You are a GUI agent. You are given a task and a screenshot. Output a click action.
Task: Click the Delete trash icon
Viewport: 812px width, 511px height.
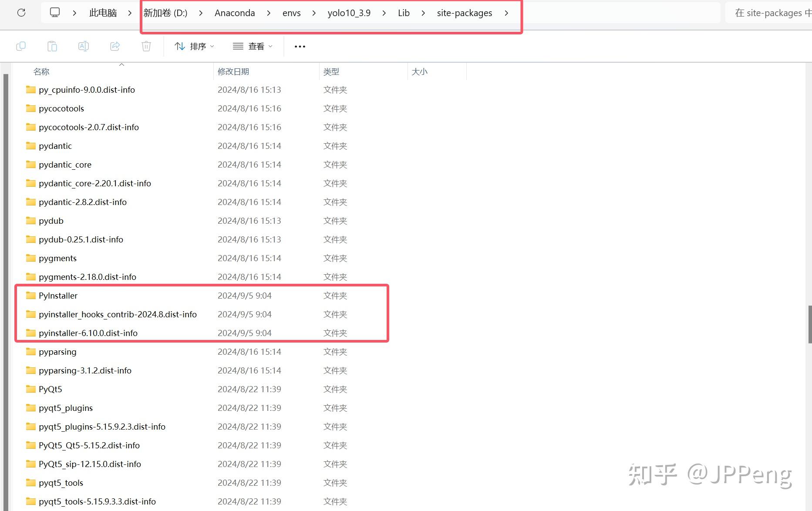coord(146,46)
